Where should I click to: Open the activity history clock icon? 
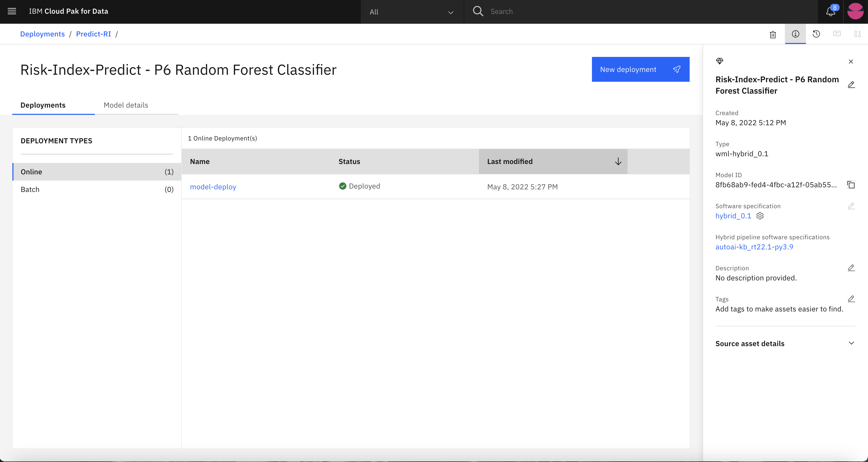(816, 34)
